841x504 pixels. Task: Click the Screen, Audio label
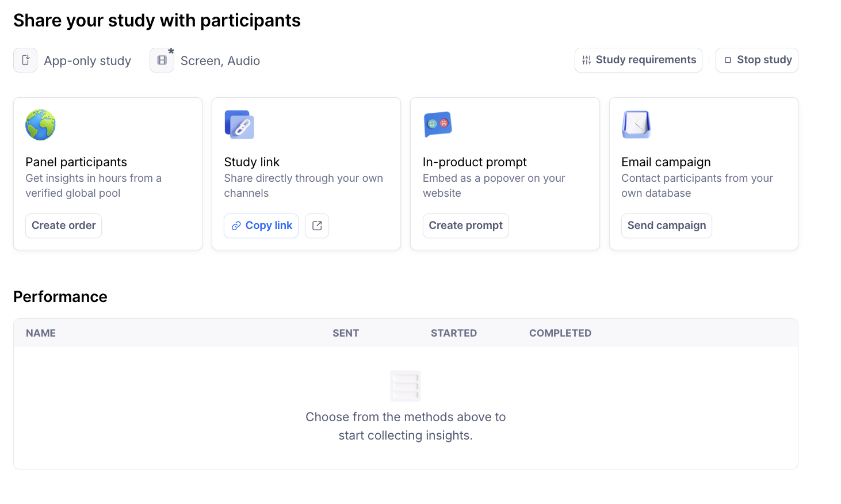(220, 61)
